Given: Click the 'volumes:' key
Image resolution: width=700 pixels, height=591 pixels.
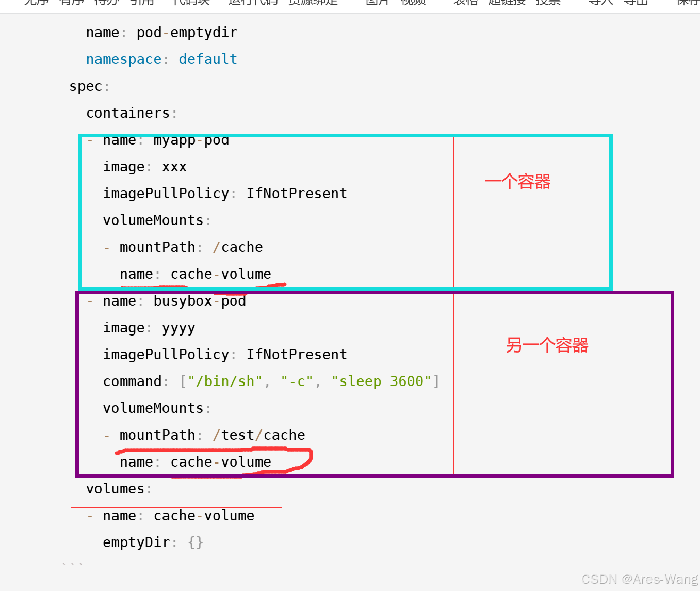Looking at the screenshot, I should tap(119, 489).
